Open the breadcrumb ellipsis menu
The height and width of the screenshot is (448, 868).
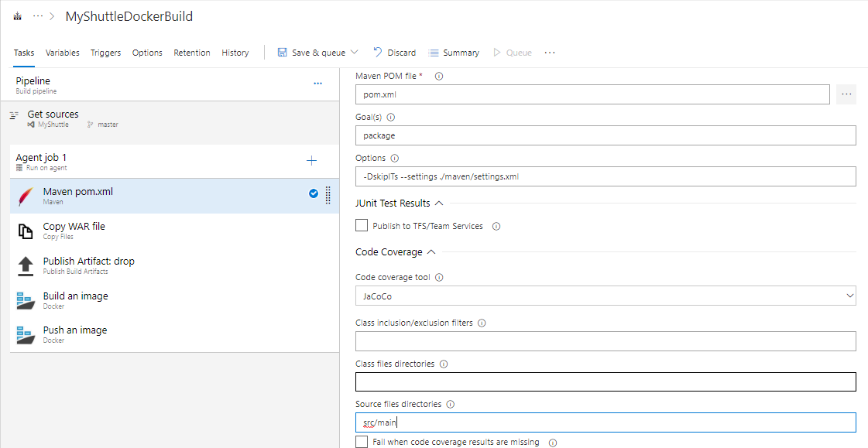[38, 16]
